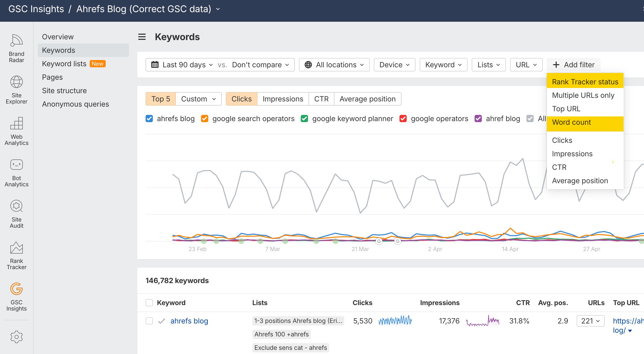The height and width of the screenshot is (354, 644).
Task: Open Rank Tracker from the sidebar
Action: coord(17,255)
